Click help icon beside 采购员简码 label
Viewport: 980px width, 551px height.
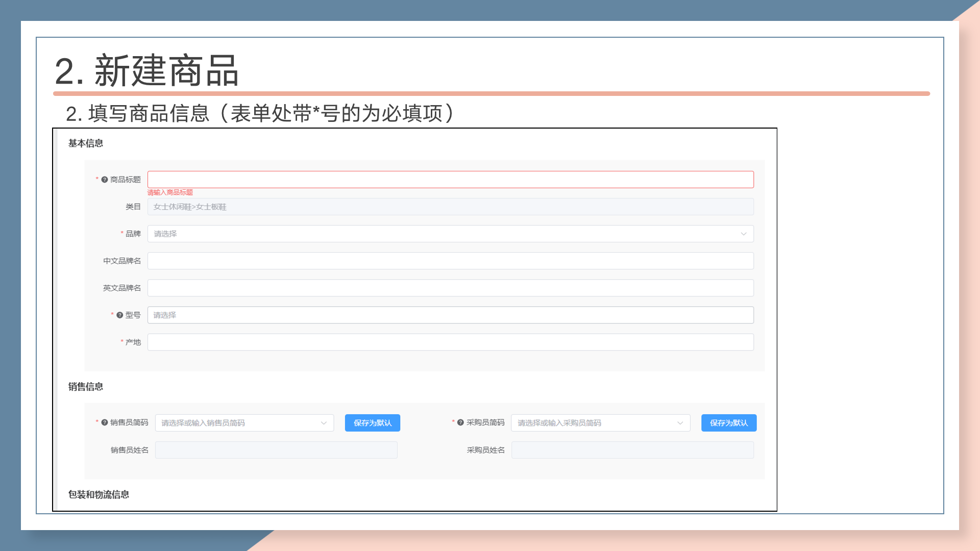point(460,422)
